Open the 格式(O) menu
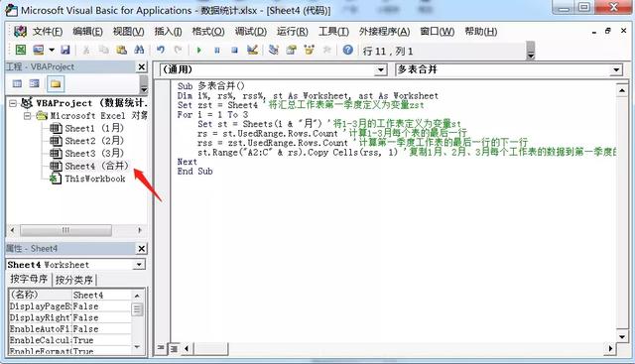 point(208,32)
